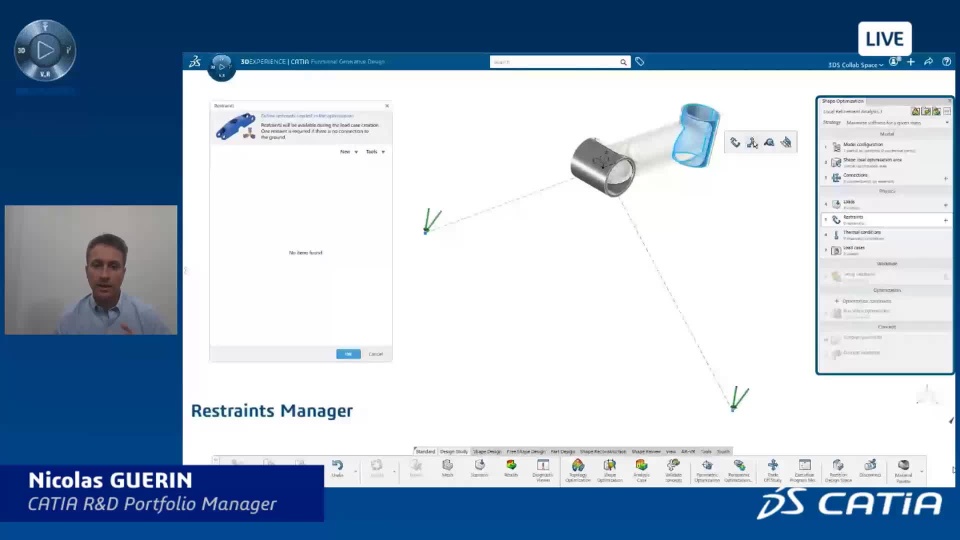Switch to the Free Shape Design tab
Screen dimensions: 960x540
pos(525,451)
